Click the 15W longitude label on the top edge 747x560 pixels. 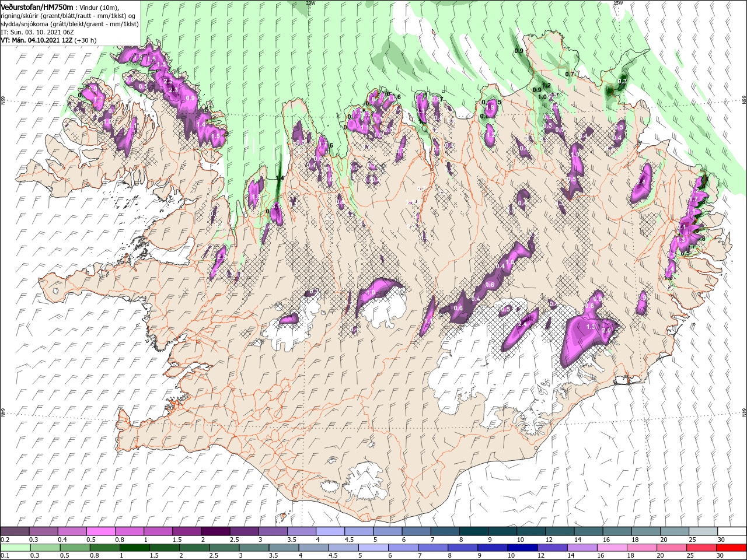[618, 3]
